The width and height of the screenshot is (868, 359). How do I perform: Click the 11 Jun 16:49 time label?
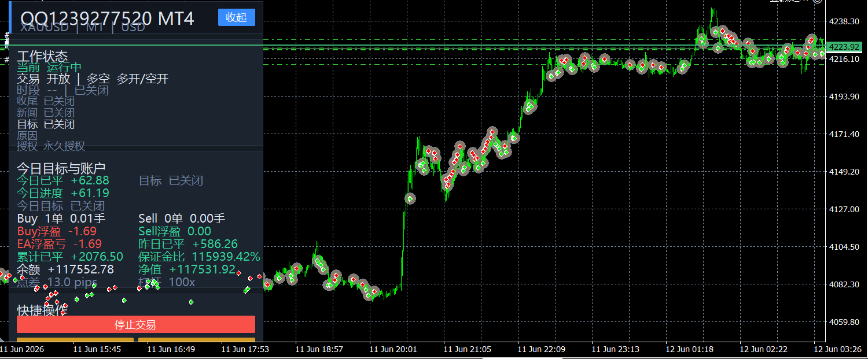coord(171,350)
